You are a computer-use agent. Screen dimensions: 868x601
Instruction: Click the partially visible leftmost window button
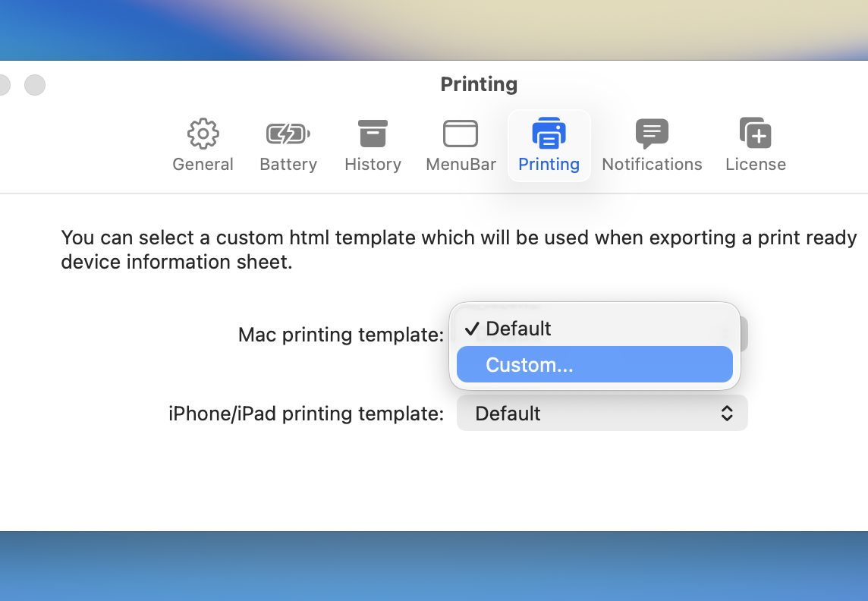[x=4, y=85]
